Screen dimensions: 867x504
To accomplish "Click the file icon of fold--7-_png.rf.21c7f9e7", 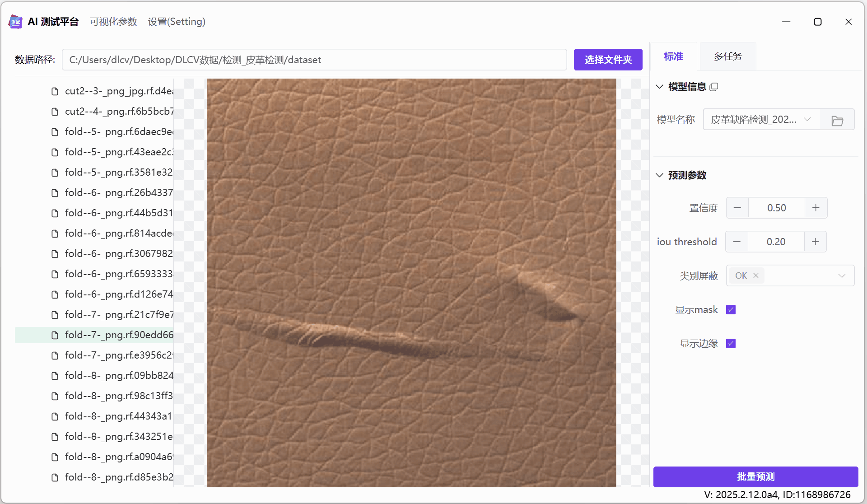I will pyautogui.click(x=55, y=315).
